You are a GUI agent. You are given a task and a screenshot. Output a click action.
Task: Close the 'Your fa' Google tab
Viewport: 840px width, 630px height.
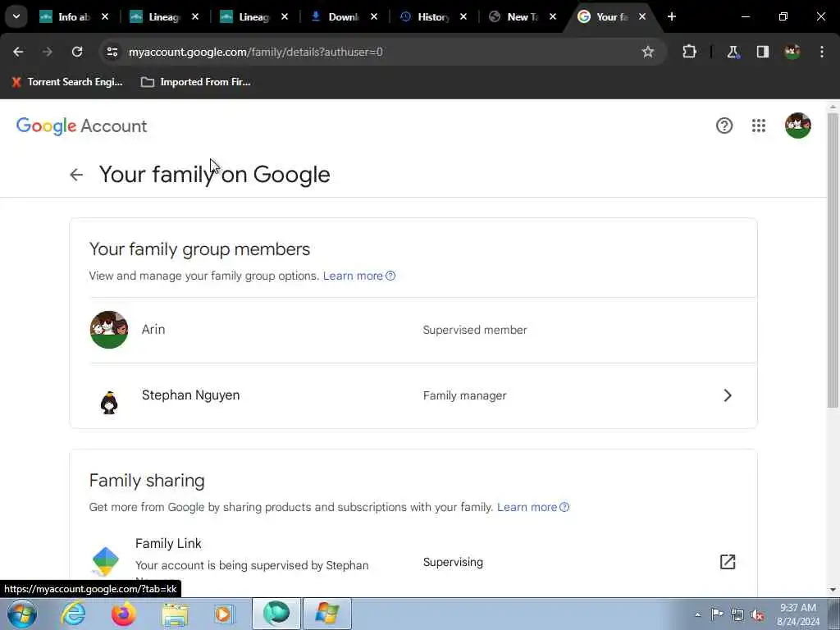[x=642, y=17]
